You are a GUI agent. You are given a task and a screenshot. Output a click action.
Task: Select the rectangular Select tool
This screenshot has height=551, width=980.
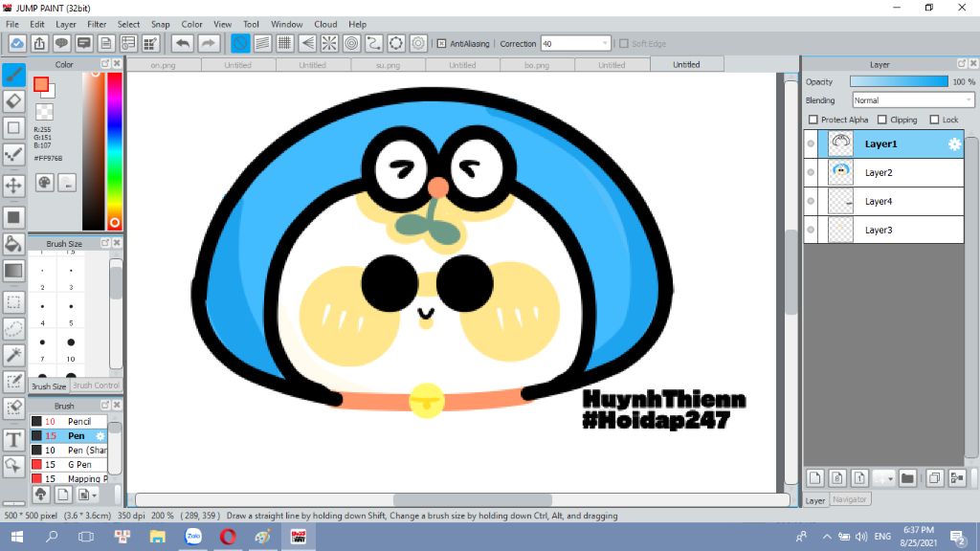click(13, 302)
